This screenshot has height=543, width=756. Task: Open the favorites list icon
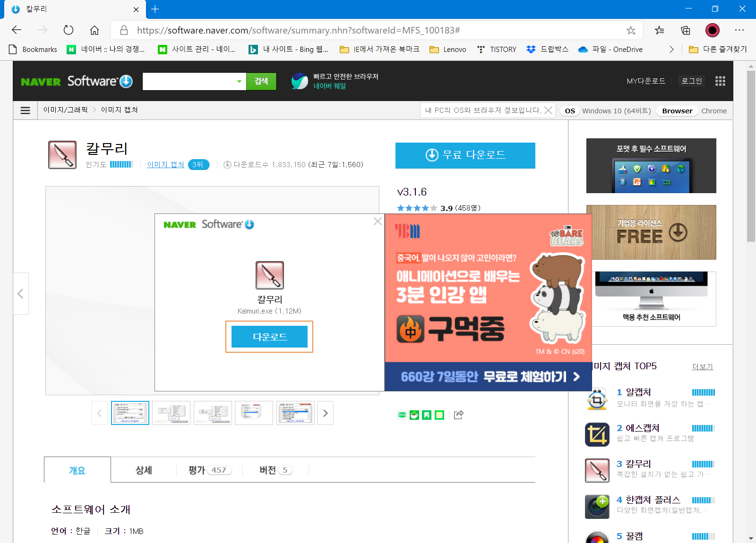[659, 30]
